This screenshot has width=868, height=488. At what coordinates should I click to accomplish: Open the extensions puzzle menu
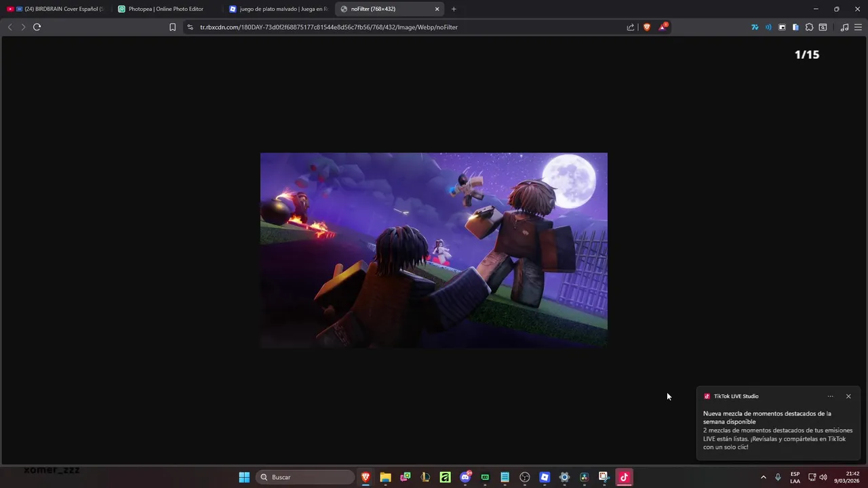809,27
